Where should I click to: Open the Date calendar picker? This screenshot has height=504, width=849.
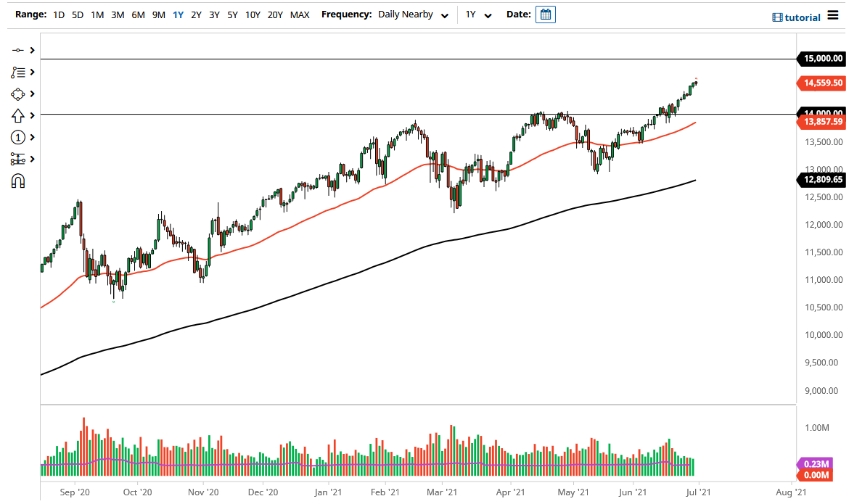pyautogui.click(x=545, y=14)
